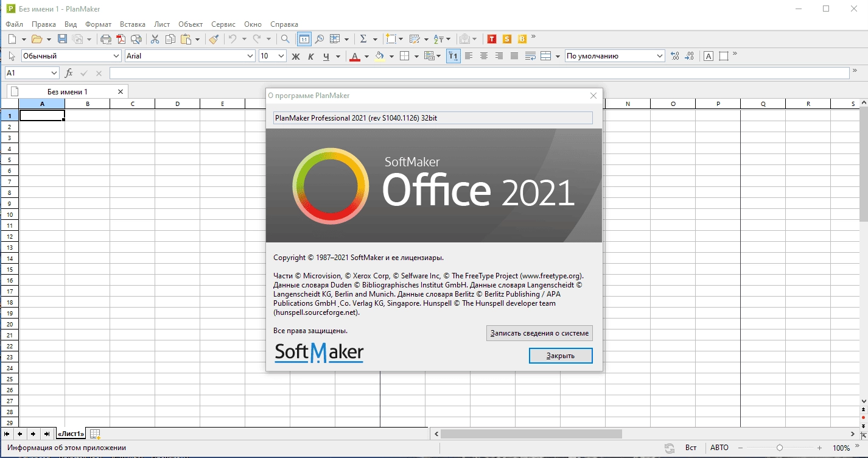Click the Zoom magnifier tool icon
The height and width of the screenshot is (458, 868).
point(319,39)
